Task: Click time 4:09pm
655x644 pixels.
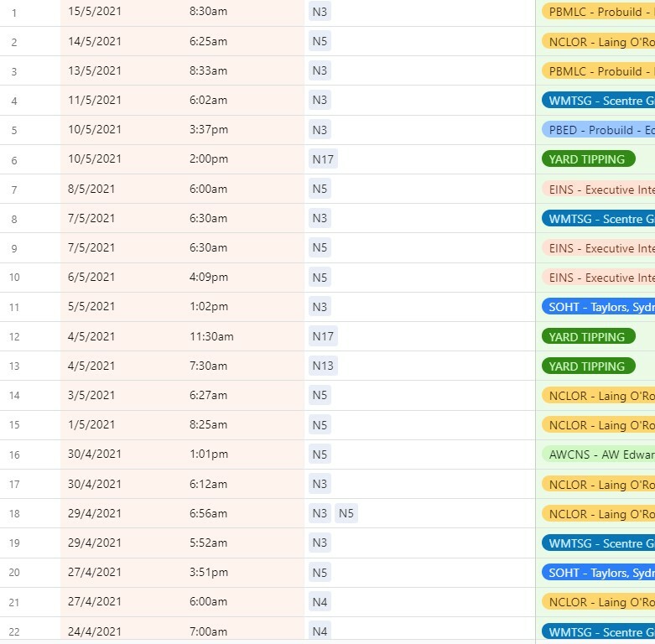Action: click(209, 277)
